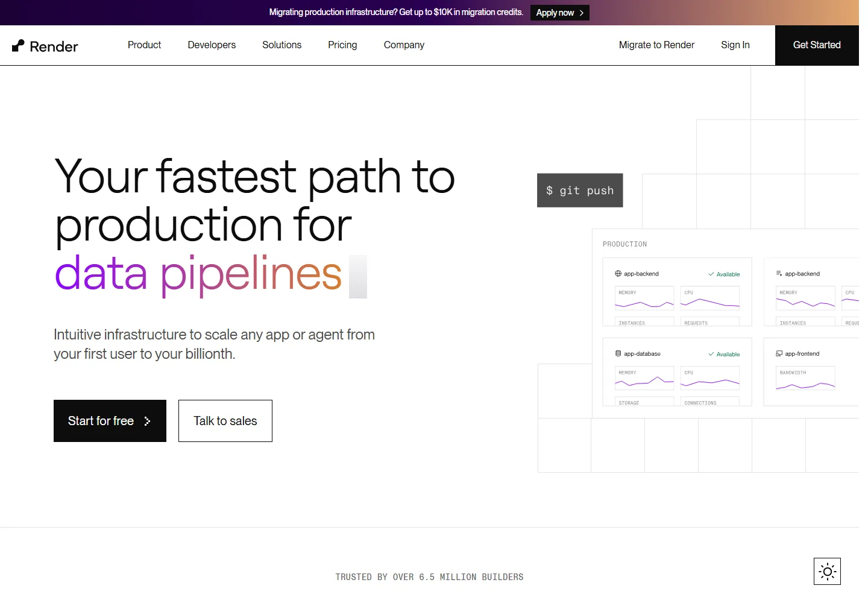
Task: Click the database icon beside app-database
Action: click(x=618, y=354)
